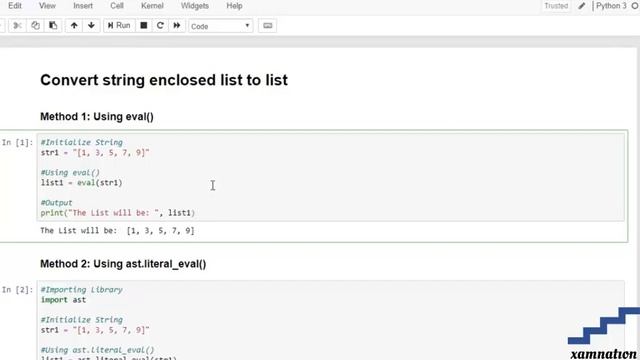Click inside the In [1] code cell
640x360 pixels.
coord(331,178)
